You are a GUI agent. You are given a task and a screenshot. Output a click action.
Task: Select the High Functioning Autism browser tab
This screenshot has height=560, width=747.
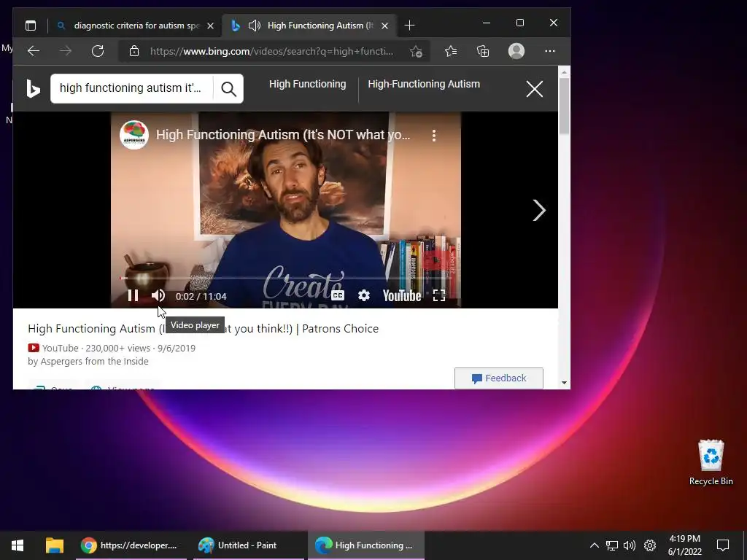coord(309,26)
